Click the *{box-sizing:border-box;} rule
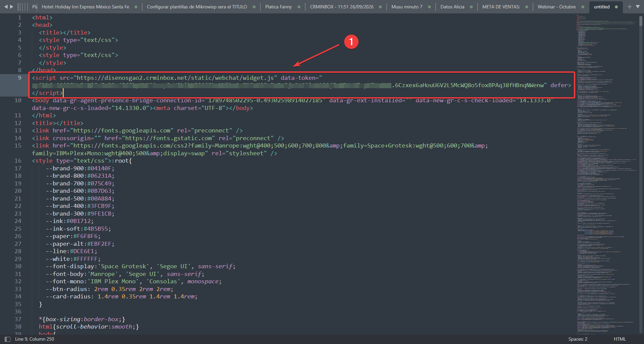This screenshot has height=344, width=644. pyautogui.click(x=82, y=319)
